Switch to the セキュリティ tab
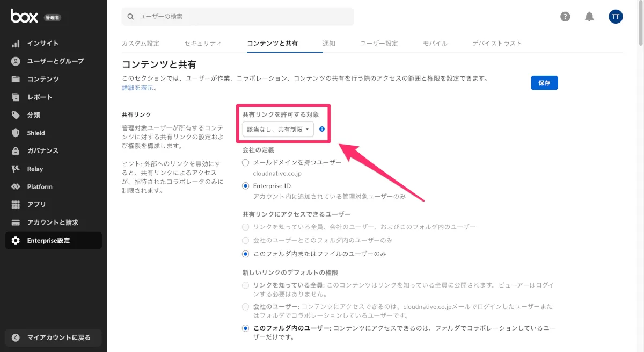 203,43
